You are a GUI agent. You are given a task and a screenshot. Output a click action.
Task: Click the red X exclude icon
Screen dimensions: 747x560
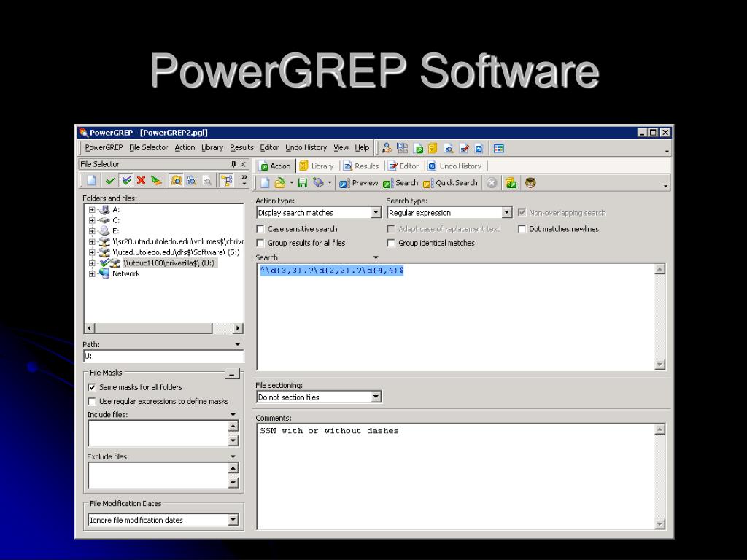141,181
